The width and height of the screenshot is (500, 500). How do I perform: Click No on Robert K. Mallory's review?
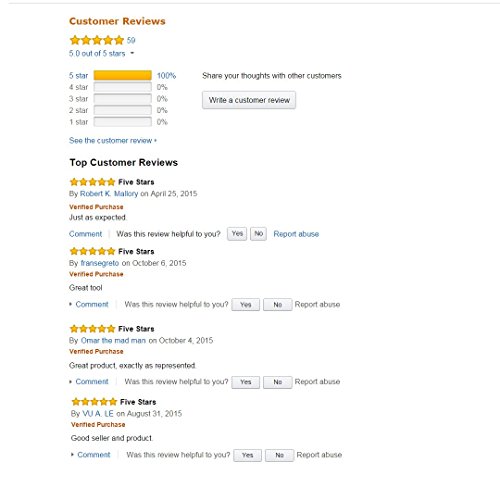[x=258, y=234]
